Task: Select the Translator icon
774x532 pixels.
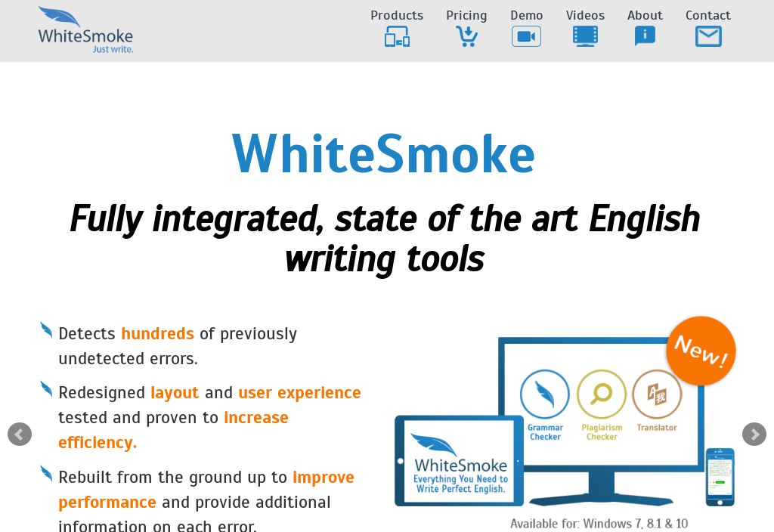Action: pyautogui.click(x=657, y=395)
